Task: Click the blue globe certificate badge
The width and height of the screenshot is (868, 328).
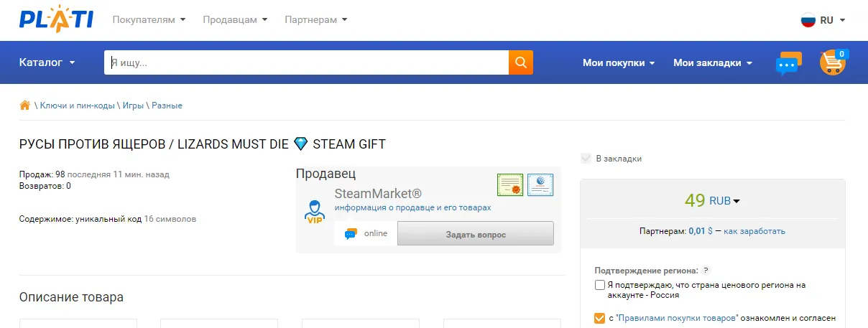Action: coord(540,185)
